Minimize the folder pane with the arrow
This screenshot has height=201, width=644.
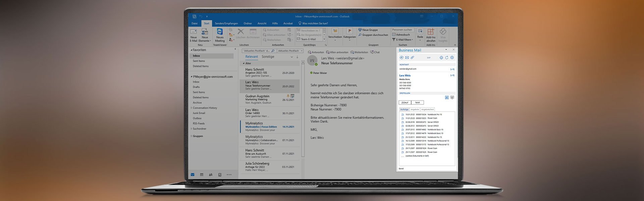(235, 49)
